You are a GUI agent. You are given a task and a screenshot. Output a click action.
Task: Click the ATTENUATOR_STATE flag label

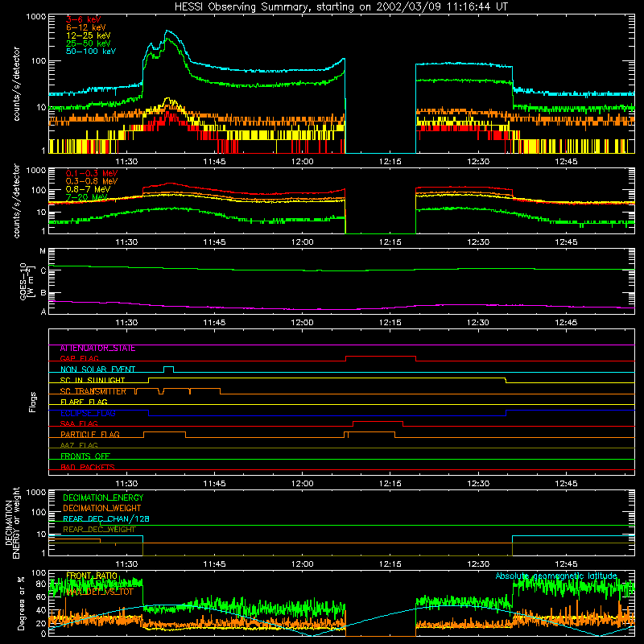97,349
